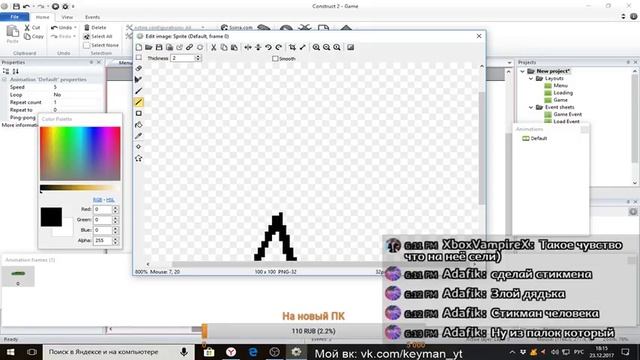Open Windows Start menu
Image resolution: width=640 pixels, height=360 pixels.
(11, 352)
